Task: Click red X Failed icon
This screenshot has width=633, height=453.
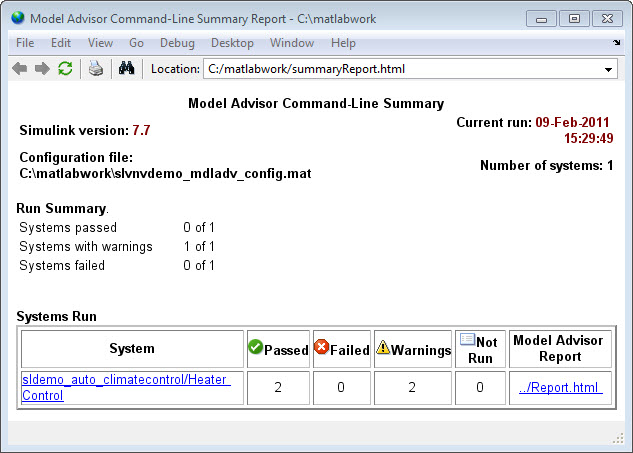Action: tap(321, 346)
